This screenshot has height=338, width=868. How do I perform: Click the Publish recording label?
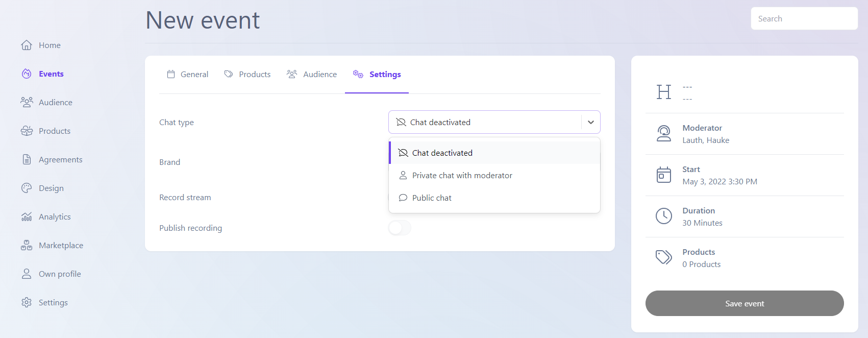[x=190, y=228]
